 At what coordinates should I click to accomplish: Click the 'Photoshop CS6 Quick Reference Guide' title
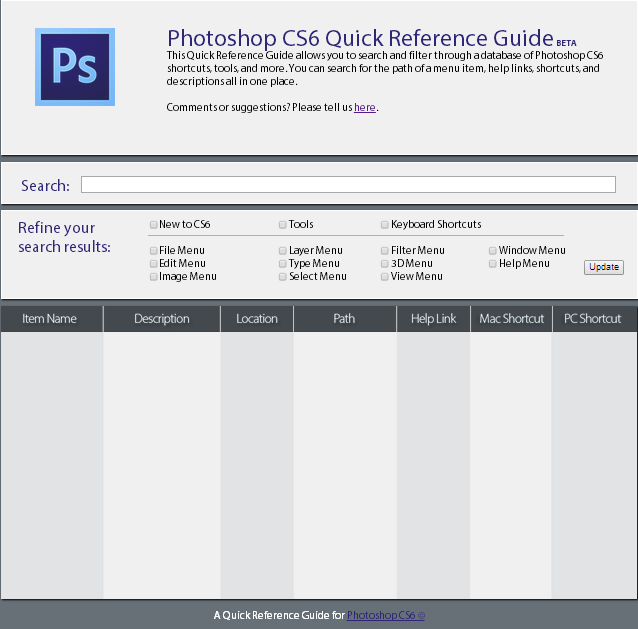coord(361,38)
